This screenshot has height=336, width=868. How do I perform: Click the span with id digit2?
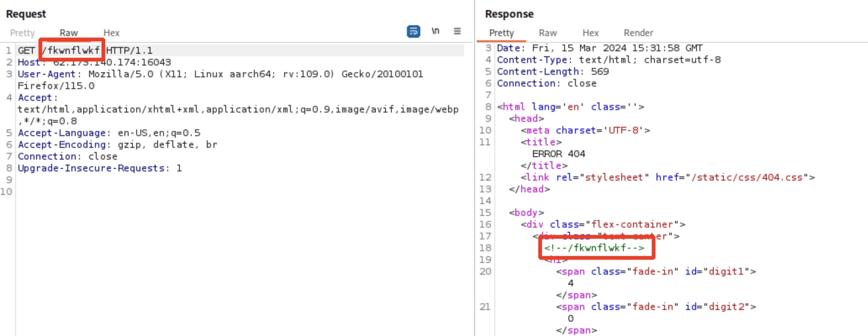point(656,307)
